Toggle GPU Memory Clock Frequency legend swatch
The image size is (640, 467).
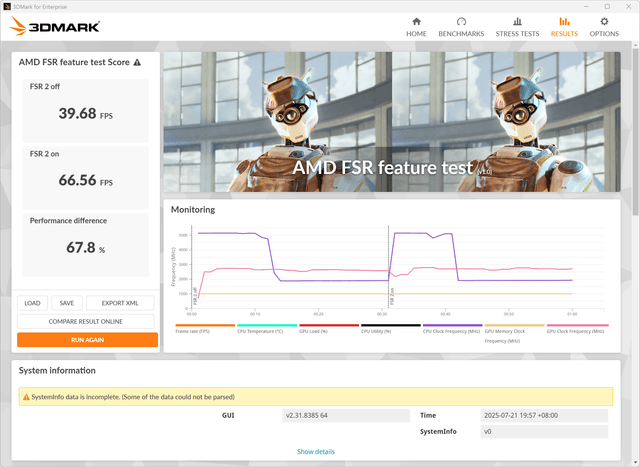tap(515, 325)
